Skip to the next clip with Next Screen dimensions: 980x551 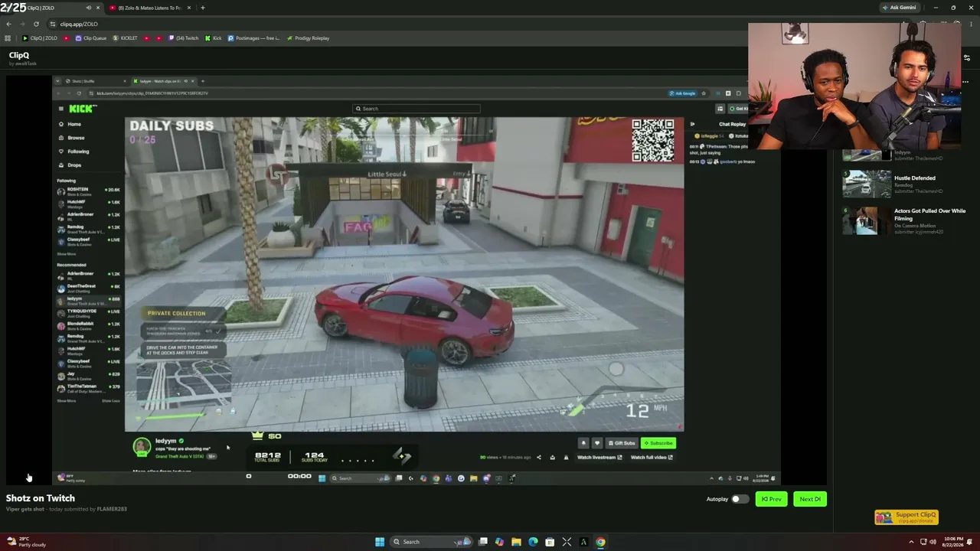point(810,499)
